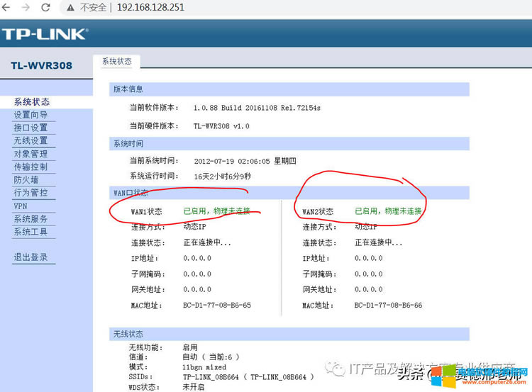
Task: Open the 系统状态 tab
Action: (117, 62)
